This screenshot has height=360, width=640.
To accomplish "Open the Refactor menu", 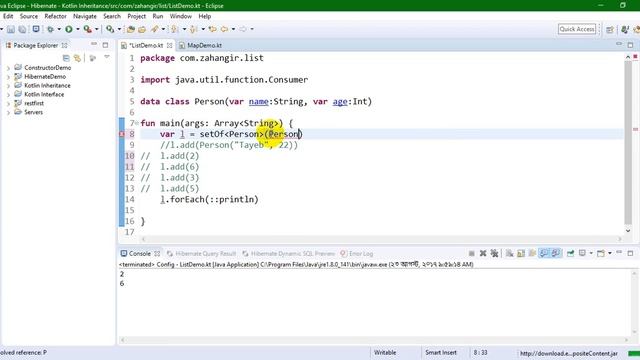I will [x=56, y=16].
